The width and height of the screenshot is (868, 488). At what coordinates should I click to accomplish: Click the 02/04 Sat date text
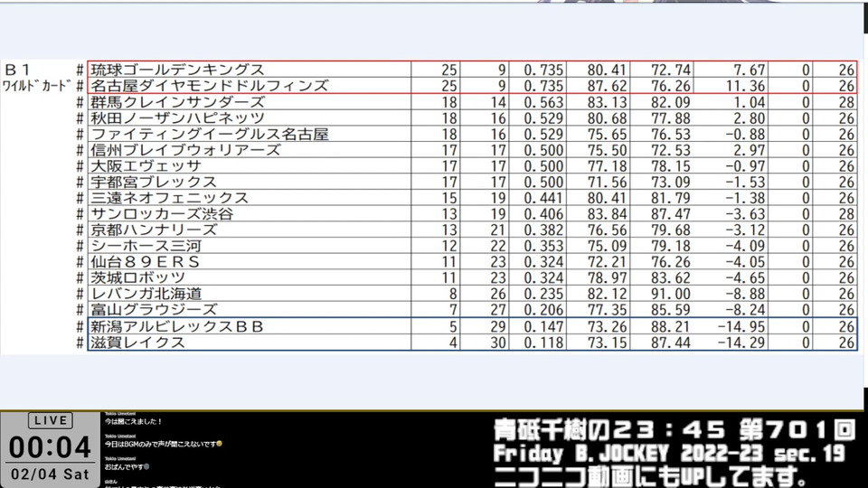pyautogui.click(x=50, y=474)
